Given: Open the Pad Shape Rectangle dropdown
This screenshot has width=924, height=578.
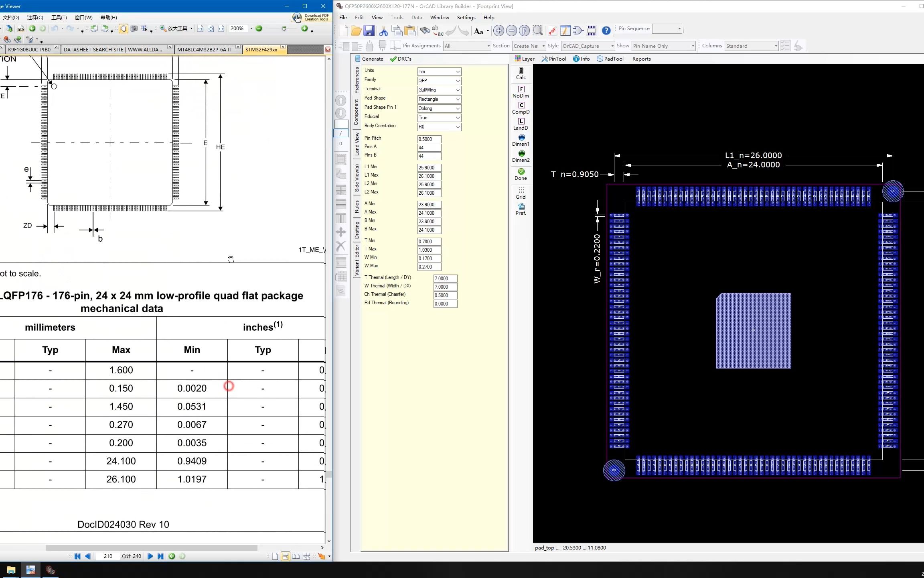Looking at the screenshot, I should (x=439, y=99).
